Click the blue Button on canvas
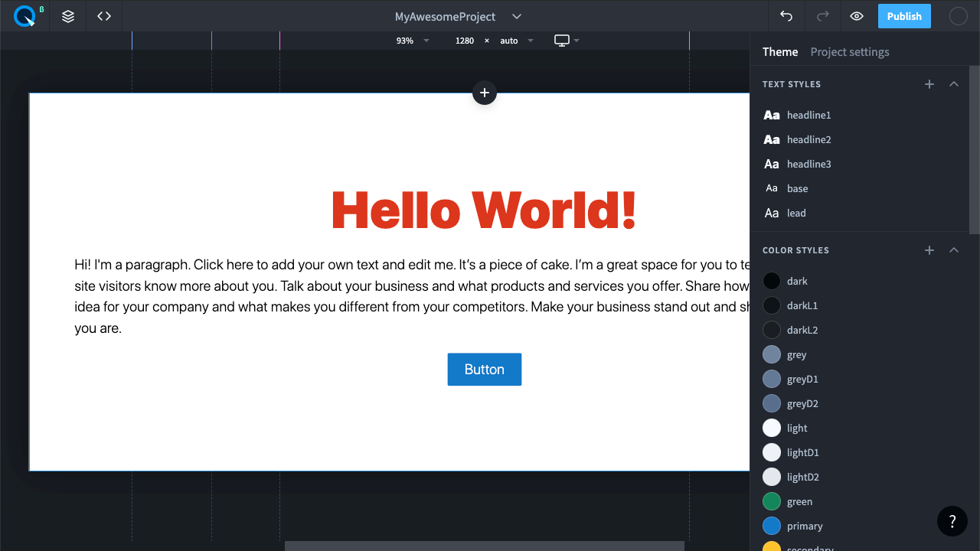This screenshot has height=551, width=980. [x=485, y=370]
